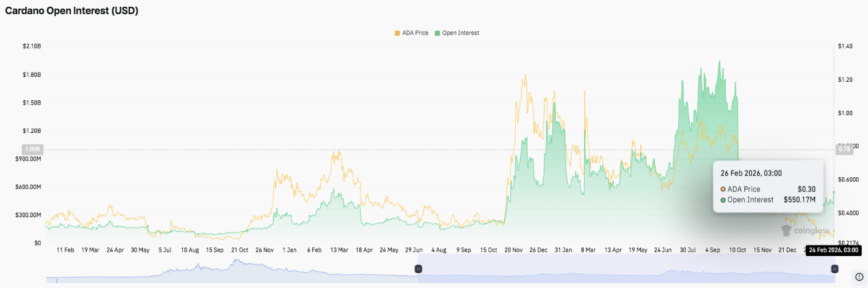Click the yellow ADA Price dot in tooltip
This screenshot has height=288, width=868.
(x=723, y=189)
